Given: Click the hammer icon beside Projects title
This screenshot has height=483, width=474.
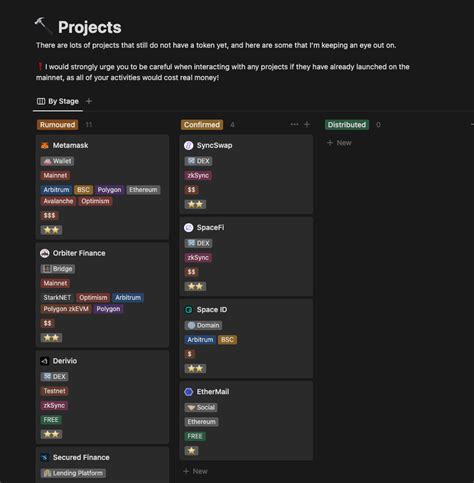Looking at the screenshot, I should [43, 26].
